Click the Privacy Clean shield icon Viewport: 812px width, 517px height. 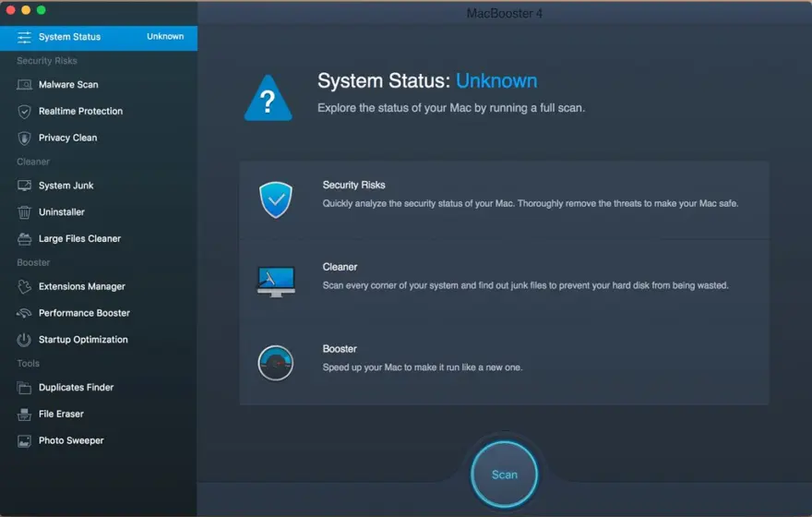point(24,138)
